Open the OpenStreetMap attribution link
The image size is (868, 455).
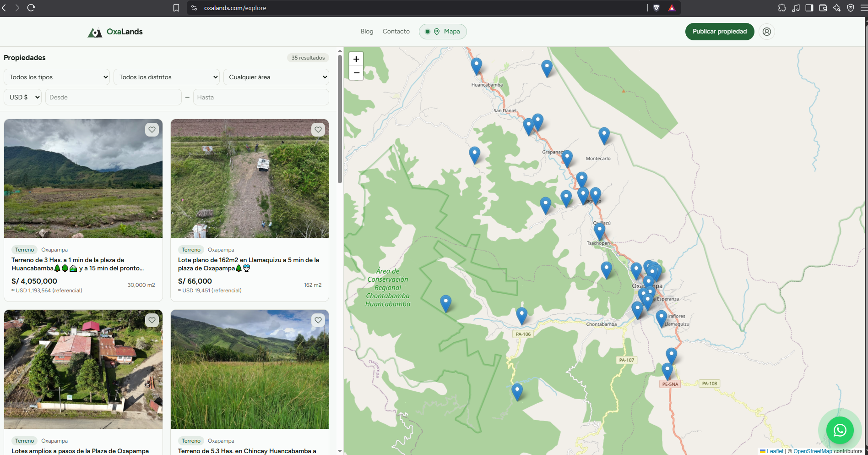(x=813, y=451)
